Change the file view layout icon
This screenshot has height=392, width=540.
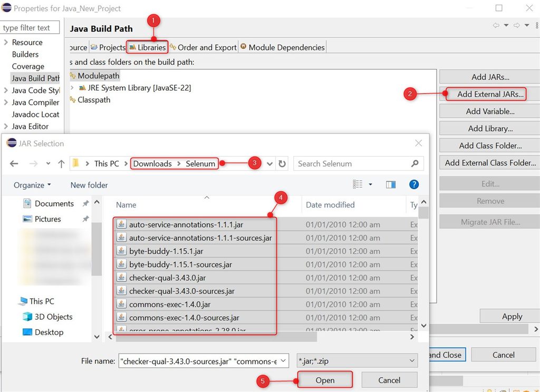(358, 184)
